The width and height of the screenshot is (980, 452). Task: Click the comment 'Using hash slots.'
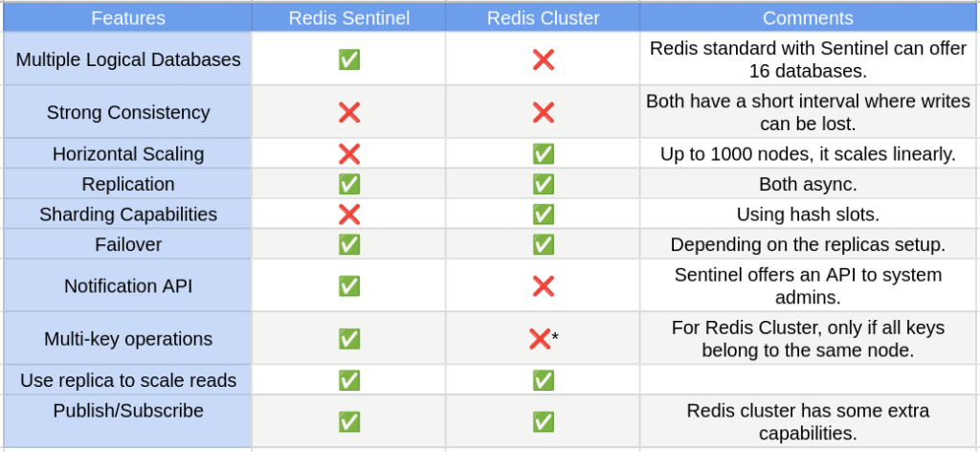pyautogui.click(x=808, y=215)
